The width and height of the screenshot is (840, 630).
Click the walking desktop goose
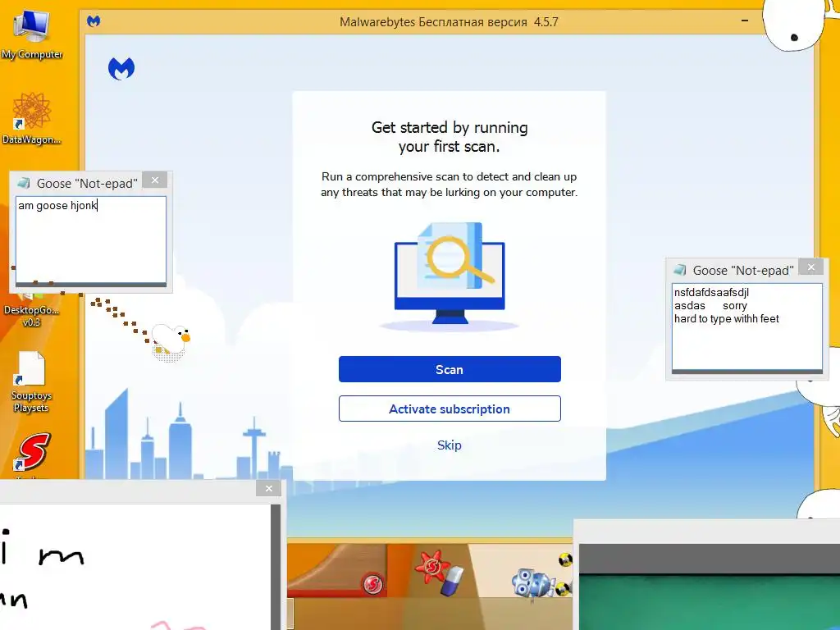tap(171, 340)
